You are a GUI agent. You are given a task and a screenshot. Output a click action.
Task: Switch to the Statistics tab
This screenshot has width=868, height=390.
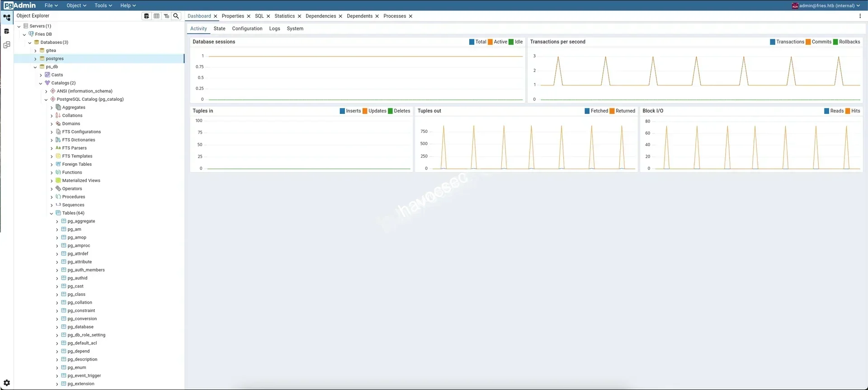284,16
